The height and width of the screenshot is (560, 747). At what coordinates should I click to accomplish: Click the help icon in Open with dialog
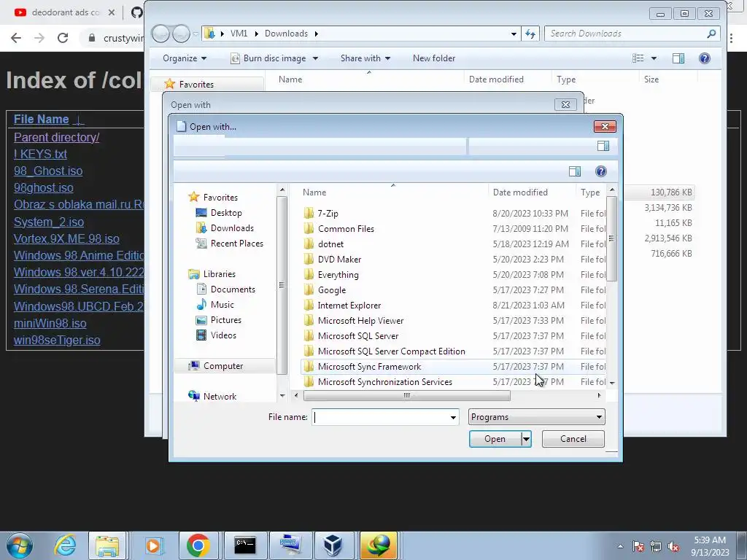pyautogui.click(x=601, y=171)
